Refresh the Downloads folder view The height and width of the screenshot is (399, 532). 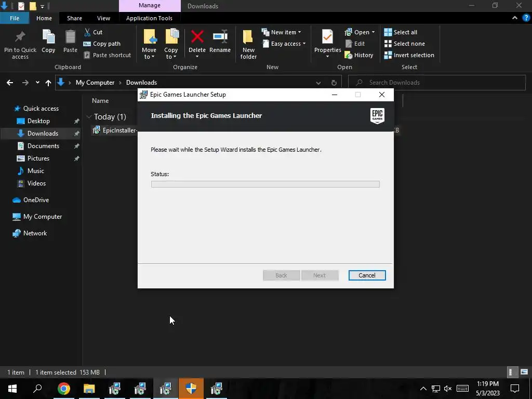pyautogui.click(x=334, y=83)
